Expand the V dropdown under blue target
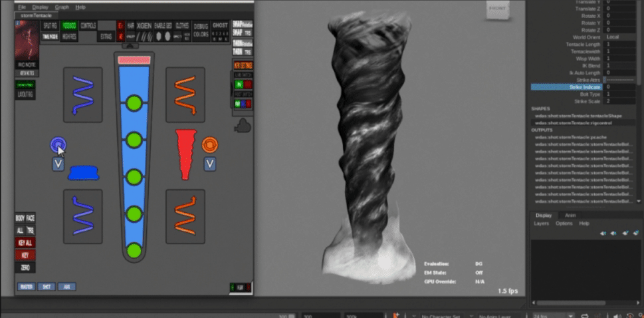This screenshot has width=644, height=318. pyautogui.click(x=58, y=164)
